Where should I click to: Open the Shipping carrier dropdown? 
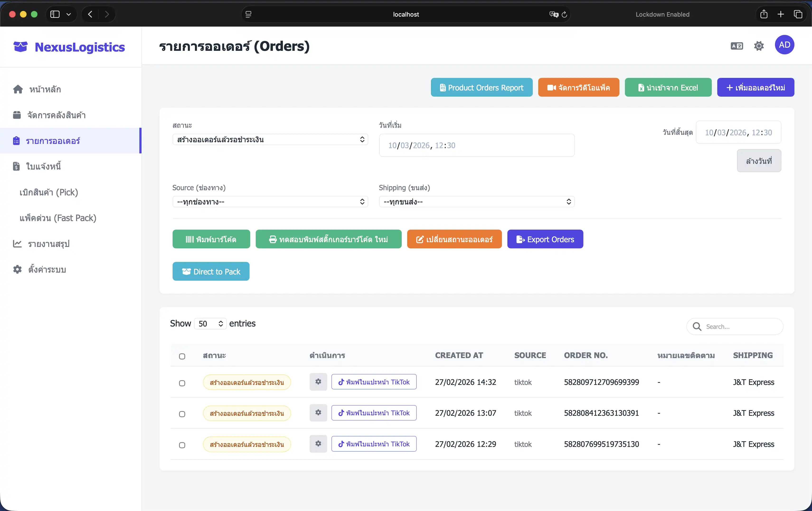coord(477,202)
